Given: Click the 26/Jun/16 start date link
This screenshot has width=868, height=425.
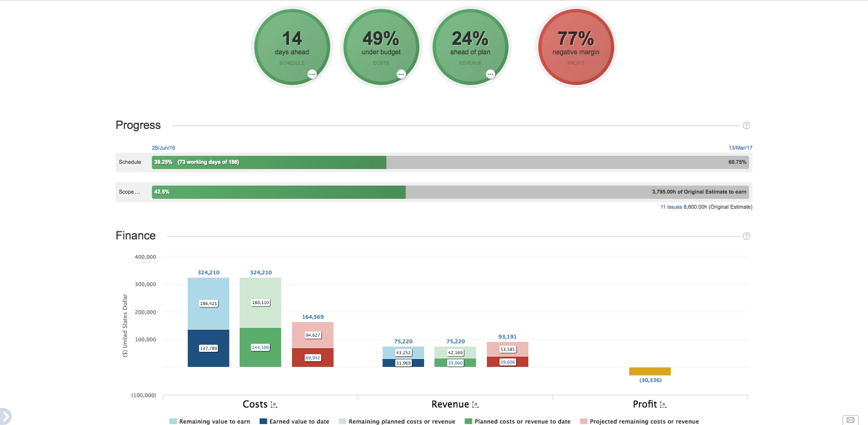Looking at the screenshot, I should [163, 148].
